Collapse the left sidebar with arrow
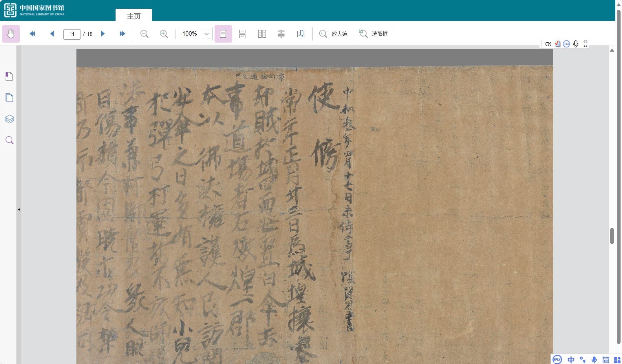622x364 pixels. (x=19, y=209)
